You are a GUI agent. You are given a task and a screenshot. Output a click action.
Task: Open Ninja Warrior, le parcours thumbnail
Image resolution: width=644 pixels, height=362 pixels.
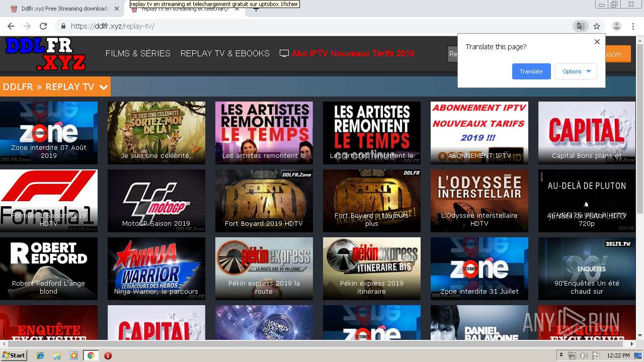(156, 268)
